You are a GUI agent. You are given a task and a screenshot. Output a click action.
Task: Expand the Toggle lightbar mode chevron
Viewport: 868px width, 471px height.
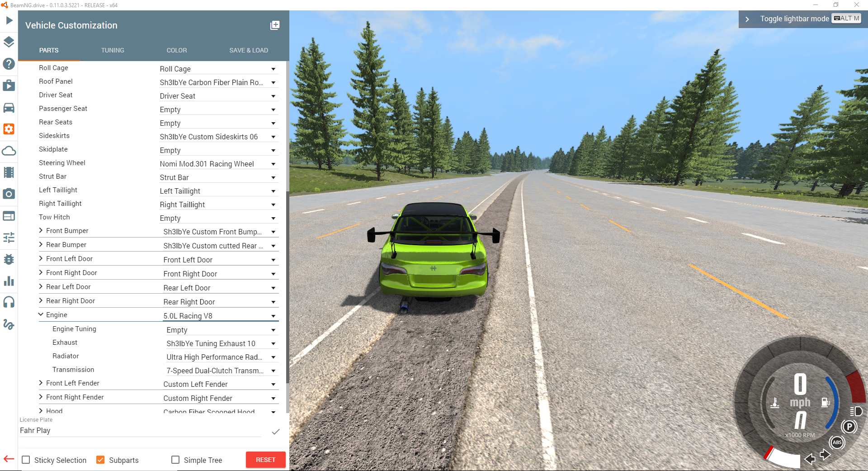(x=747, y=19)
